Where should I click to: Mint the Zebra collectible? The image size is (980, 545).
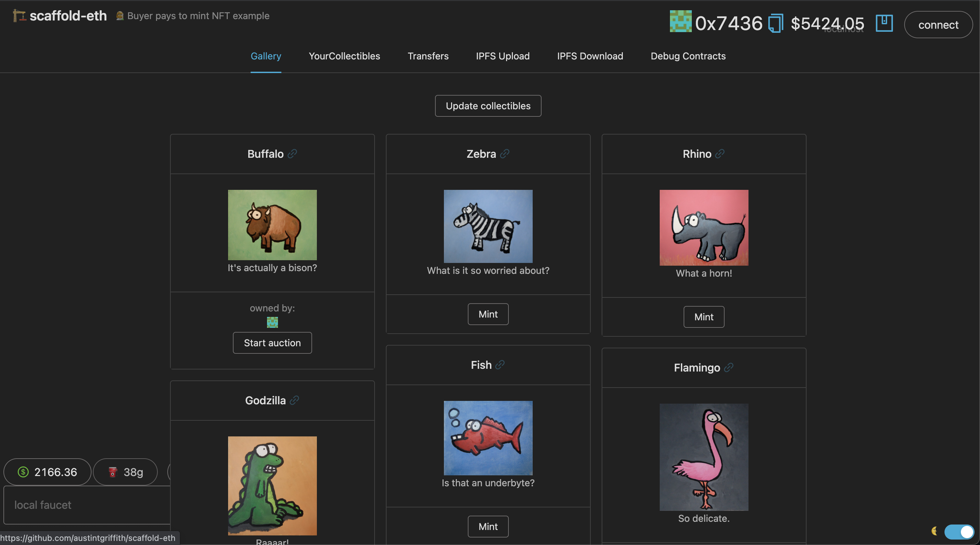coord(488,314)
